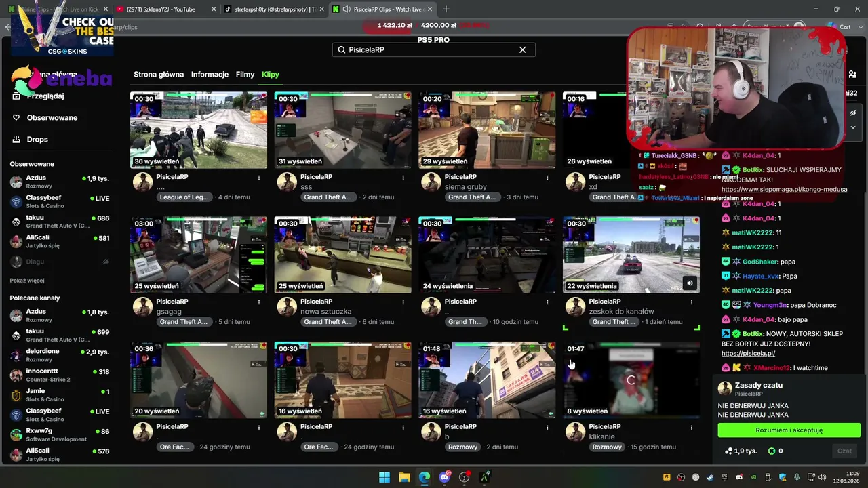This screenshot has width=868, height=488.
Task: Click Rozumiem i akceptuję button
Action: coord(789,430)
